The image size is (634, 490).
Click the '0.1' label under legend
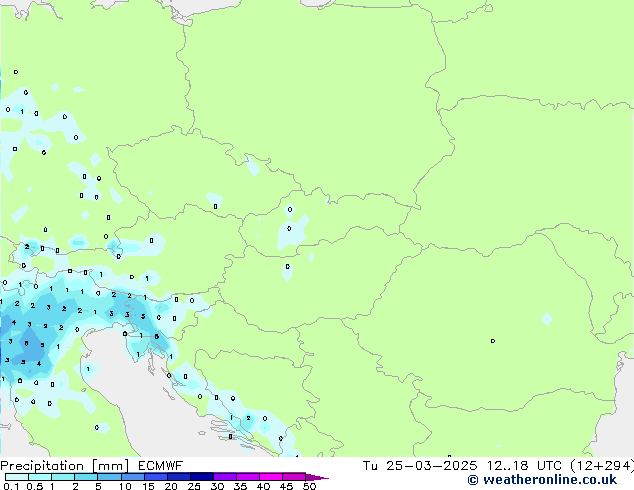pyautogui.click(x=11, y=486)
